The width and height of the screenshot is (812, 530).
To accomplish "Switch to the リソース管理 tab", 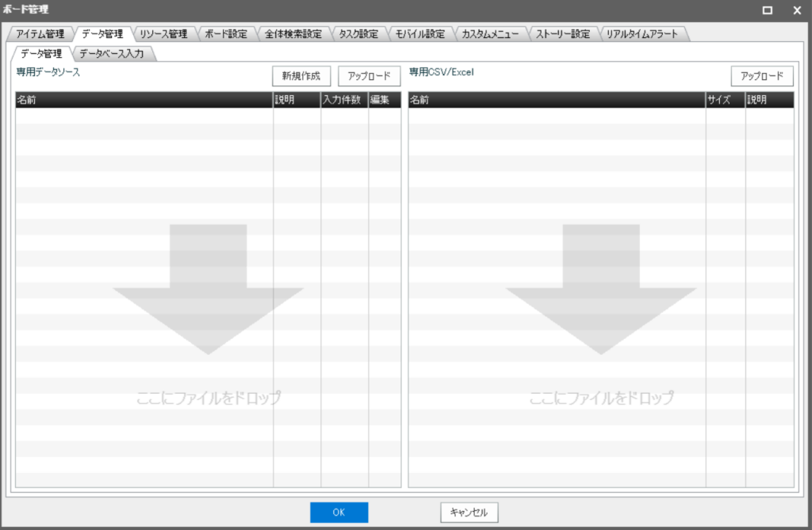I will click(163, 34).
